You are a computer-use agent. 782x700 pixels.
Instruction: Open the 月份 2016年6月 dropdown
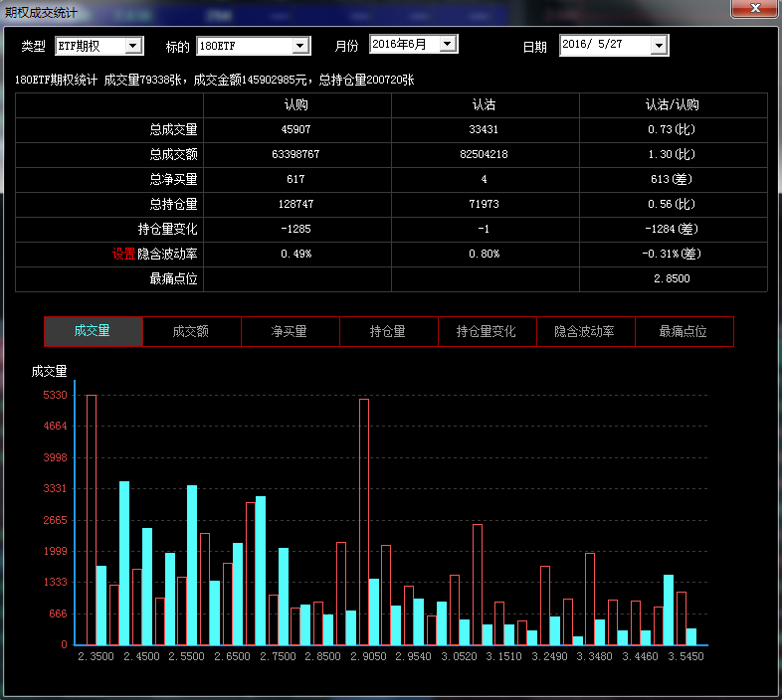pyautogui.click(x=448, y=44)
